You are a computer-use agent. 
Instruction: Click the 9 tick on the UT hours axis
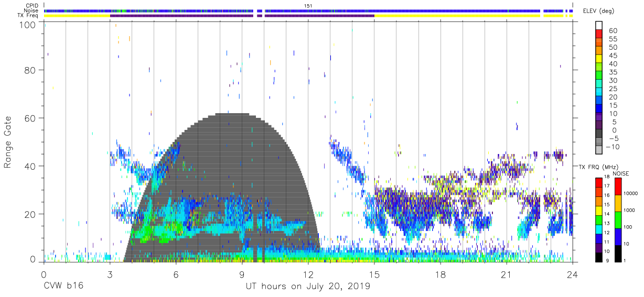point(242,274)
